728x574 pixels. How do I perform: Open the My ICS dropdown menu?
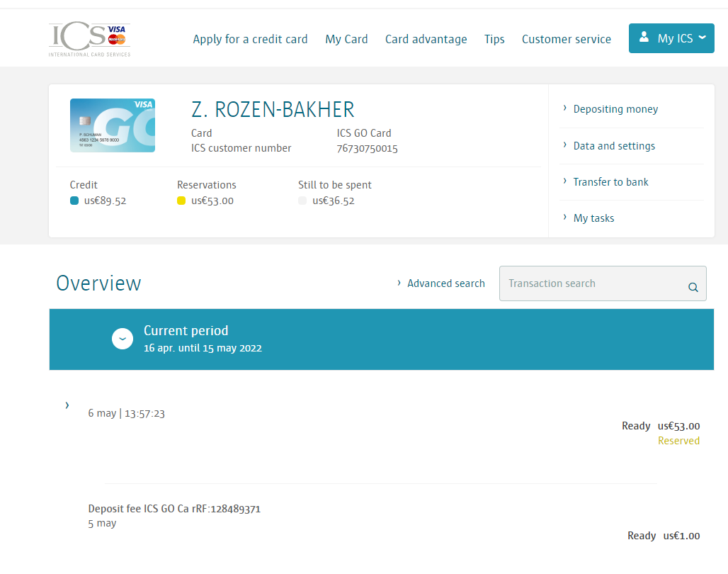point(671,38)
